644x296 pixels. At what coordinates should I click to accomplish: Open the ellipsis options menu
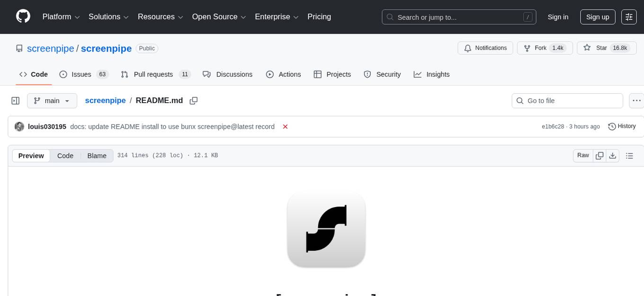point(636,100)
